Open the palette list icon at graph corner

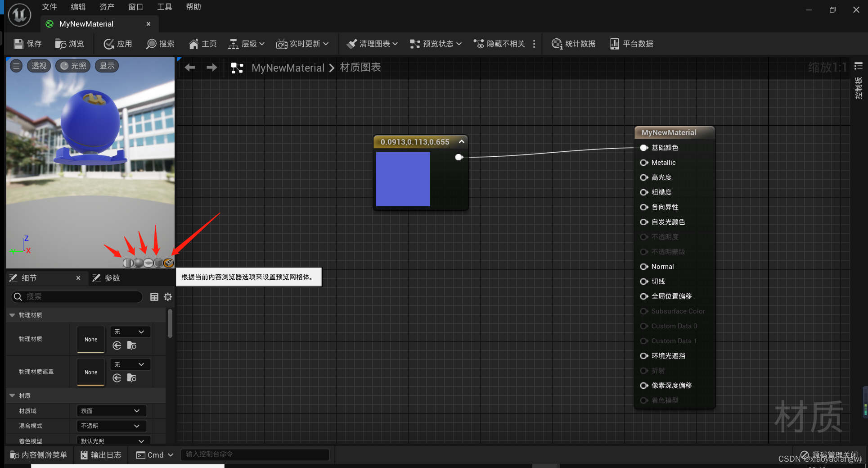pyautogui.click(x=859, y=66)
